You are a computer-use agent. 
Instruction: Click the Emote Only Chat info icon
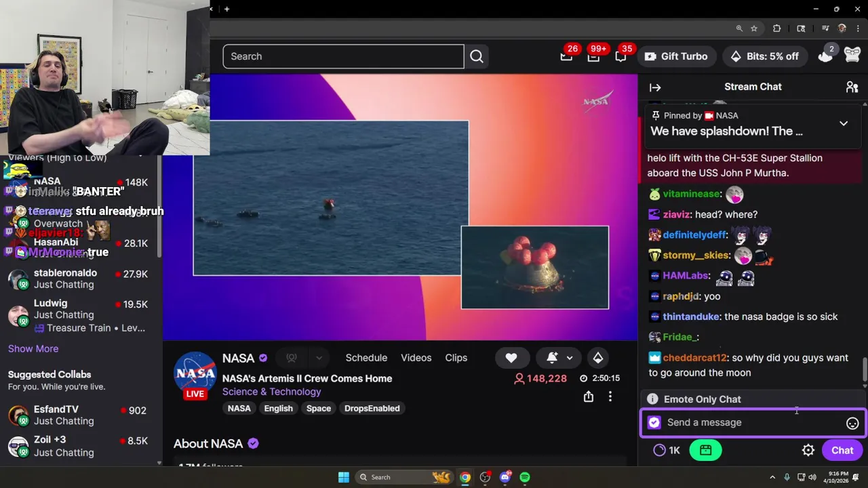(652, 399)
